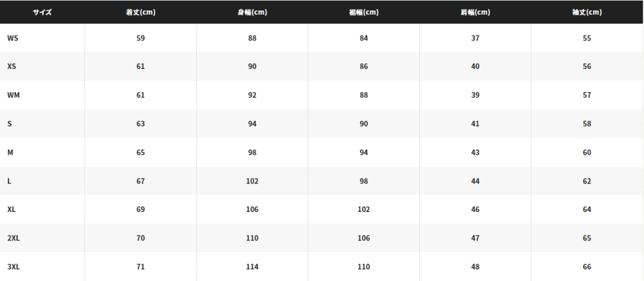The image size is (644, 281).
Task: Select the WS size row label
Action: [x=13, y=38]
